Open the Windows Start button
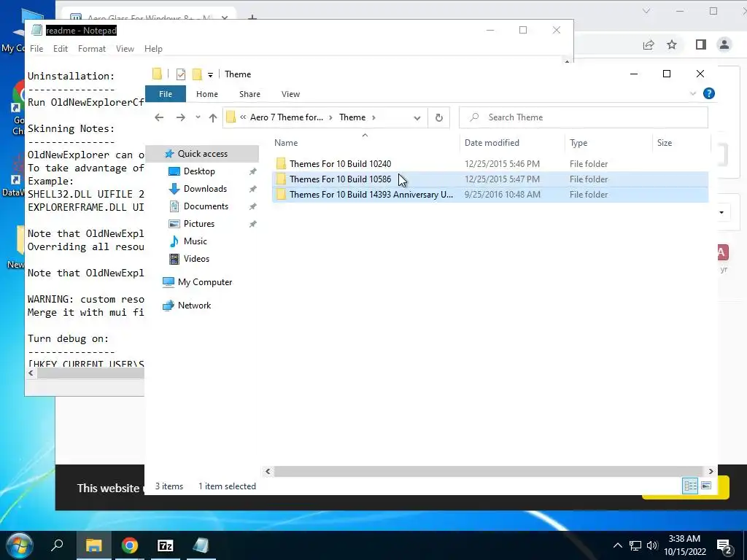This screenshot has height=560, width=747. [x=19, y=545]
